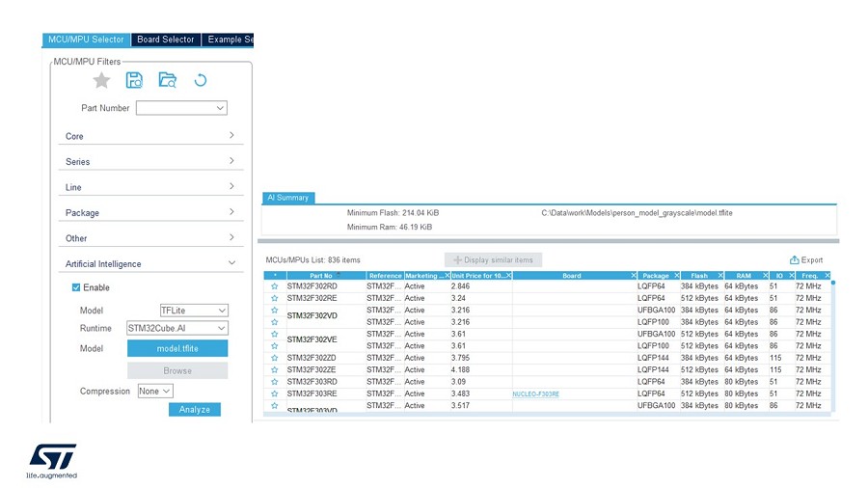868x488 pixels.
Task: Export the MCUs list
Action: click(x=806, y=260)
